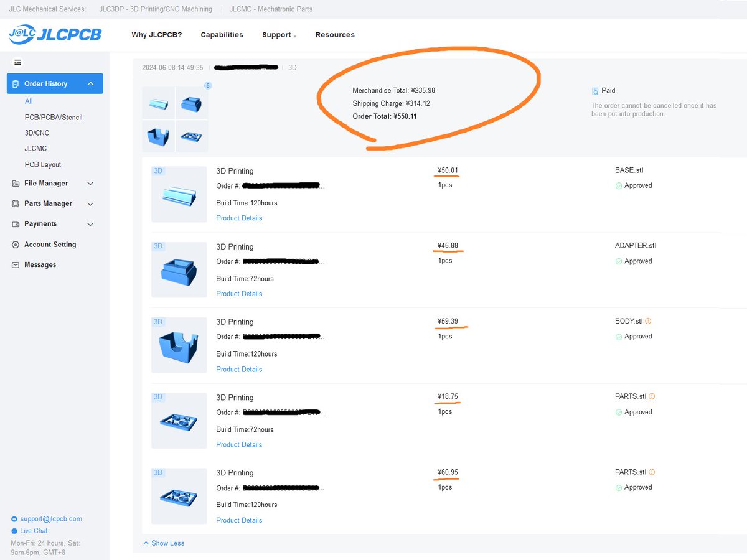Click the JLCPCB logo

pyautogui.click(x=55, y=35)
